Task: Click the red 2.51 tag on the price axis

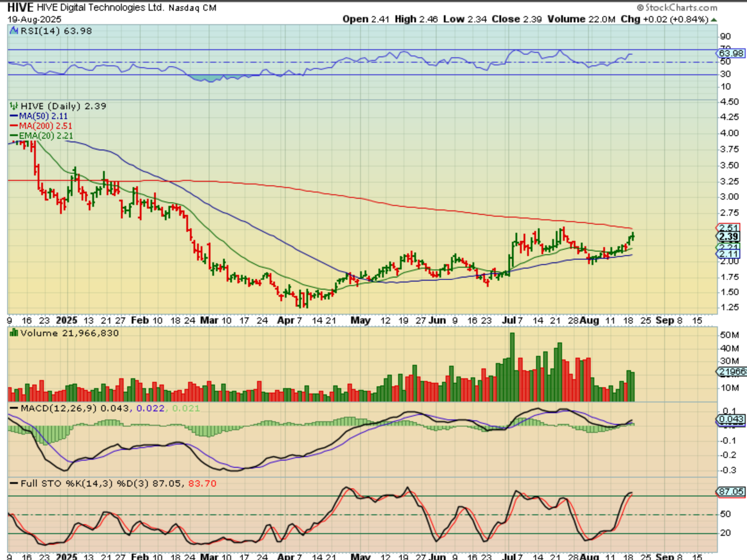Action: [x=729, y=228]
